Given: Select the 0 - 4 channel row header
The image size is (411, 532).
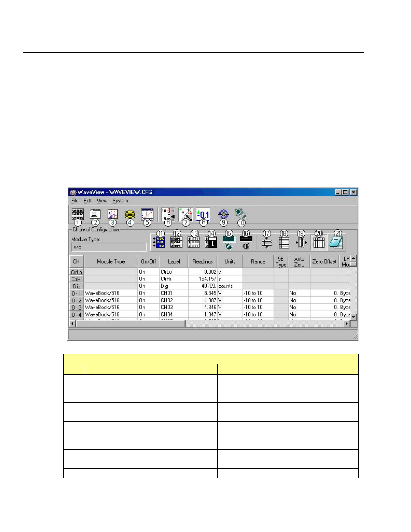Looking at the screenshot, I should tap(77, 314).
